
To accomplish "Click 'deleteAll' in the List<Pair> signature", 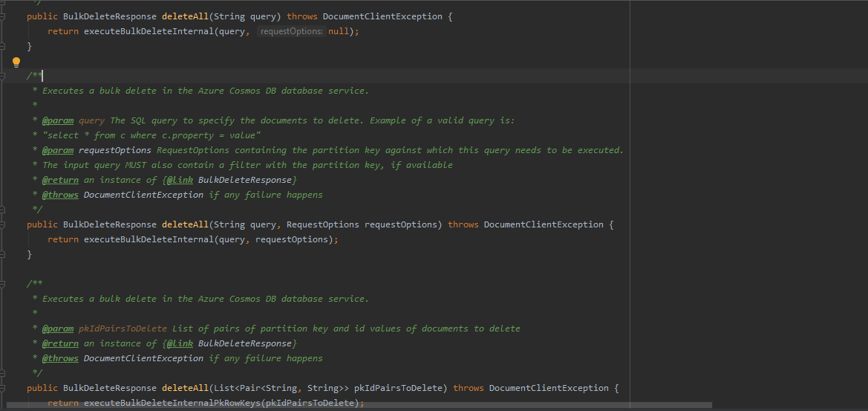I will pyautogui.click(x=185, y=388).
